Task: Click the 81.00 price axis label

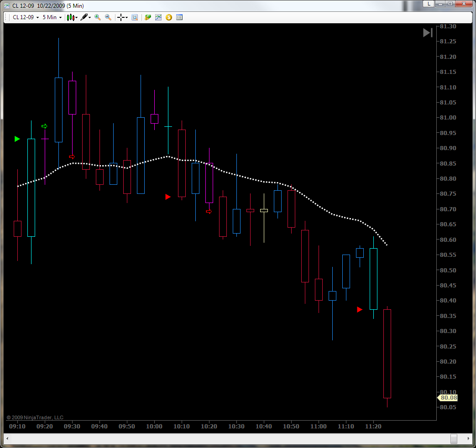Action: pyautogui.click(x=448, y=117)
